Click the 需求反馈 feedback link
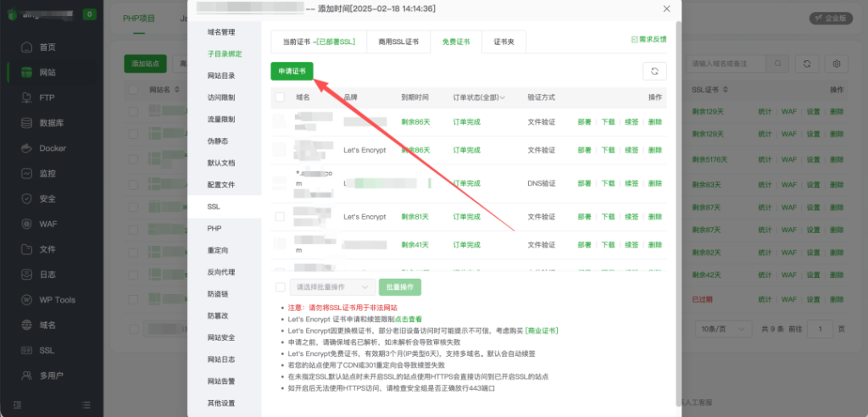This screenshot has width=868, height=417. tap(648, 39)
